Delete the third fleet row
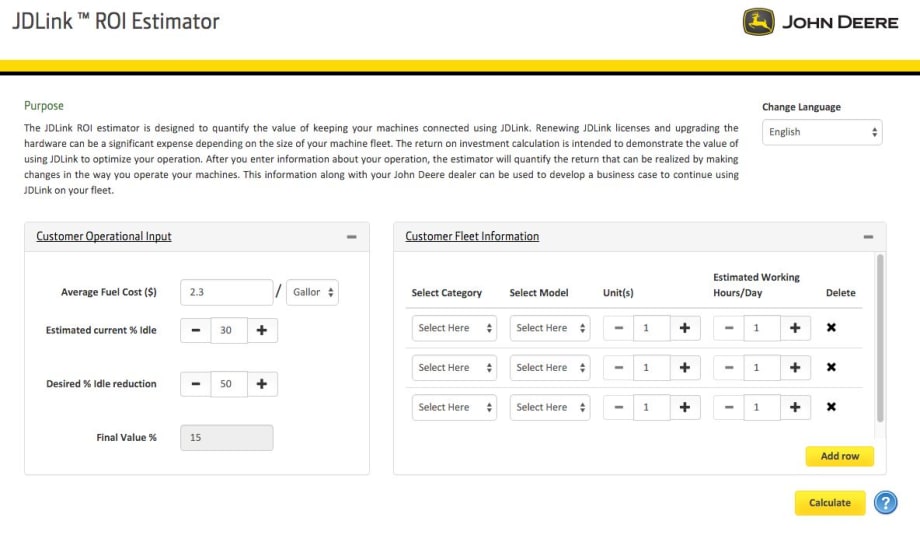 coord(831,407)
